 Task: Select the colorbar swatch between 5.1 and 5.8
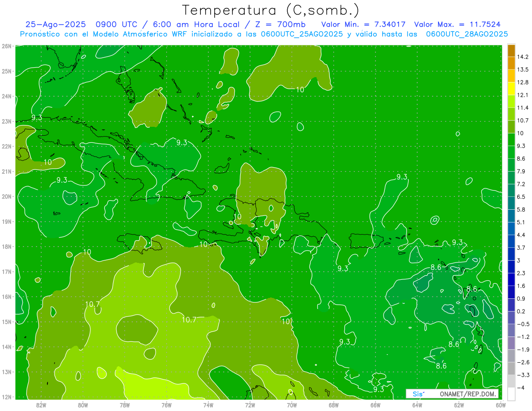511,216
